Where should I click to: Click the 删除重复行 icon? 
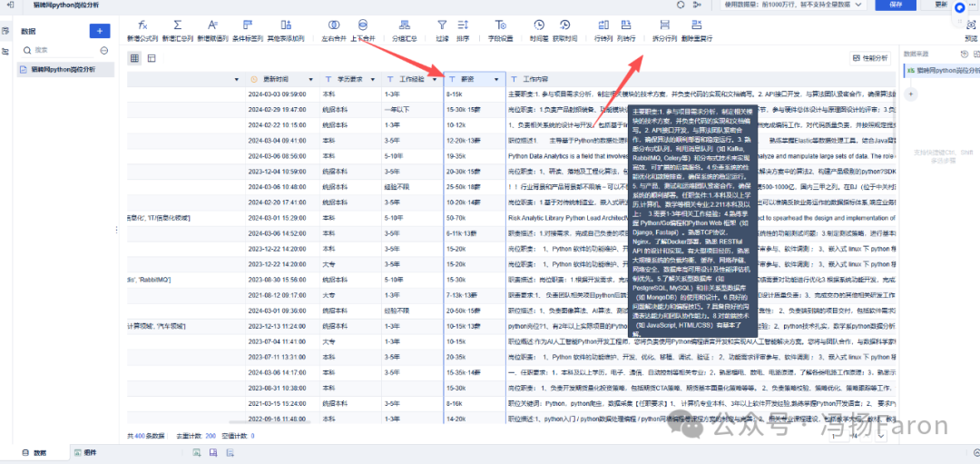(x=697, y=25)
